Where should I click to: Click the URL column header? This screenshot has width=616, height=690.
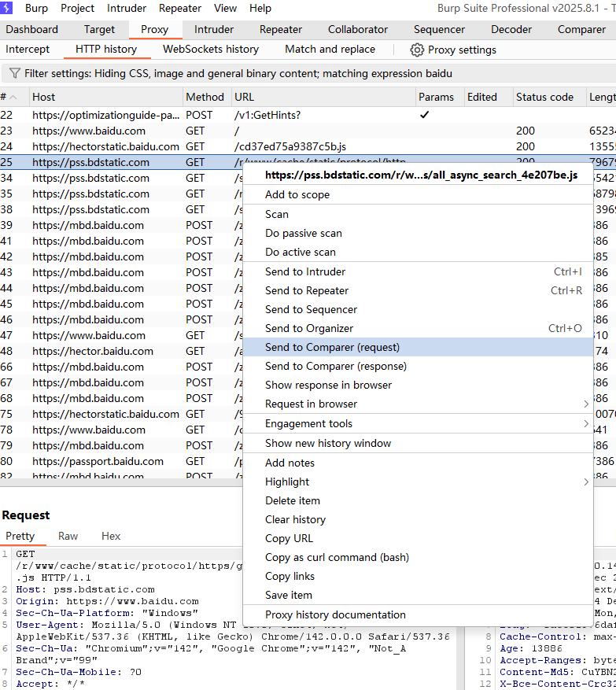tap(323, 98)
